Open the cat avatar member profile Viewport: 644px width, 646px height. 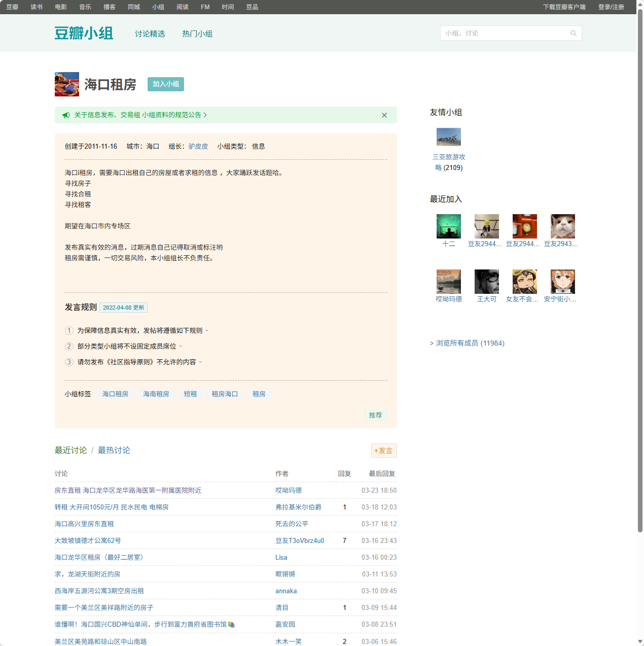pos(563,226)
